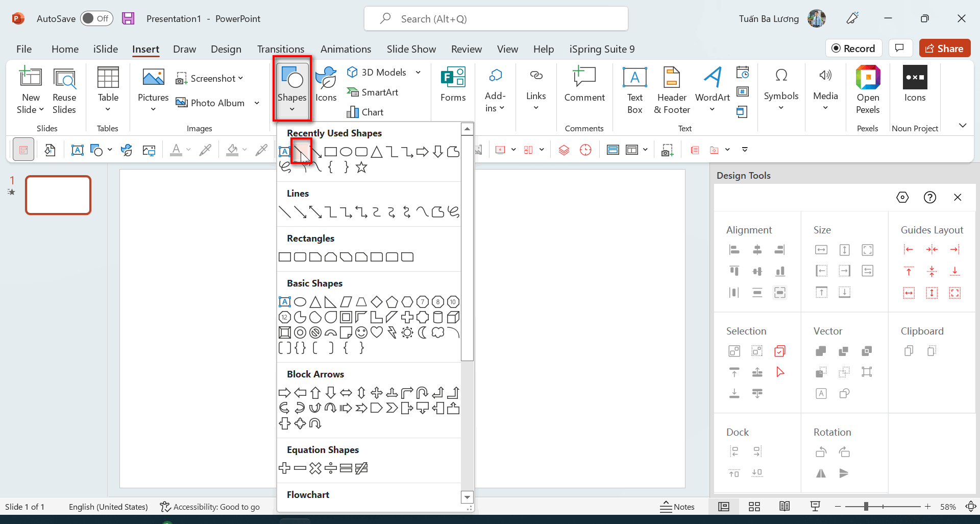The width and height of the screenshot is (980, 524).
Task: Switch to Normal view in status bar
Action: [x=724, y=507]
